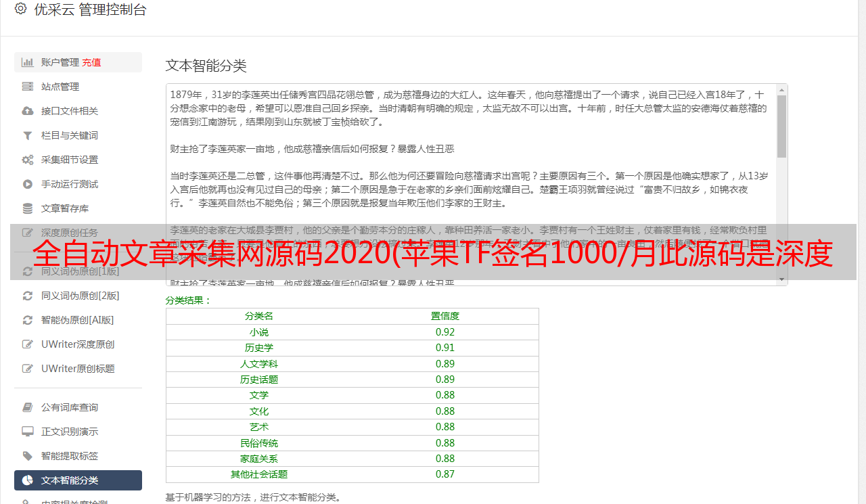The image size is (866, 504).
Task: Click the 文本智能分类 page heading
Action: [x=206, y=66]
